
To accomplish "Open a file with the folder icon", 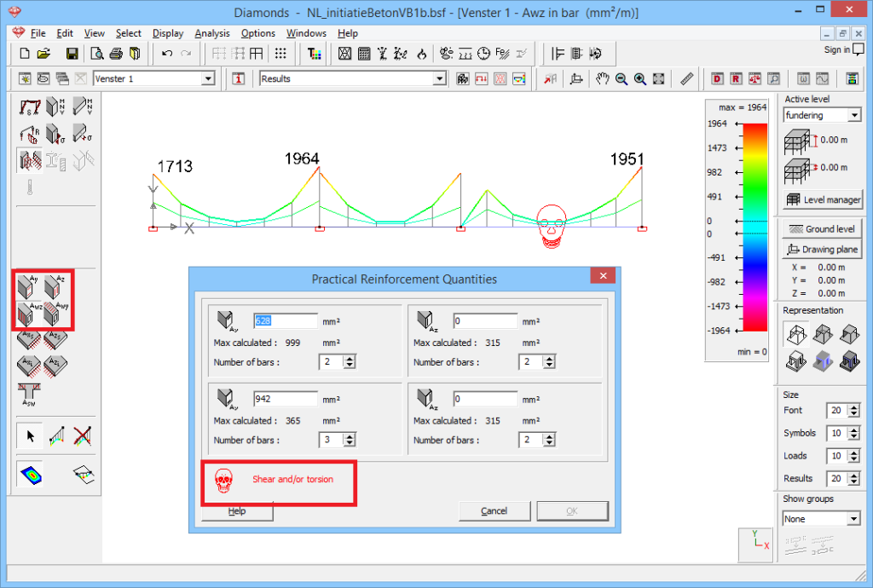I will click(43, 54).
